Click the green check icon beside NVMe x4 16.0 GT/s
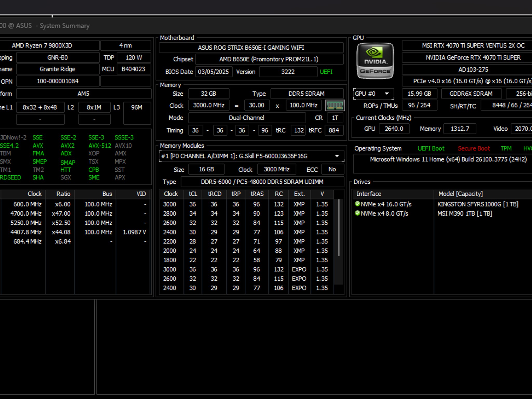The image size is (532, 399). click(357, 204)
